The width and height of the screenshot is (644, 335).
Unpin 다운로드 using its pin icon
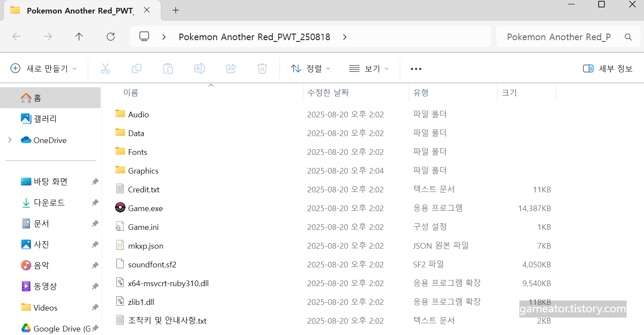pyautogui.click(x=95, y=203)
